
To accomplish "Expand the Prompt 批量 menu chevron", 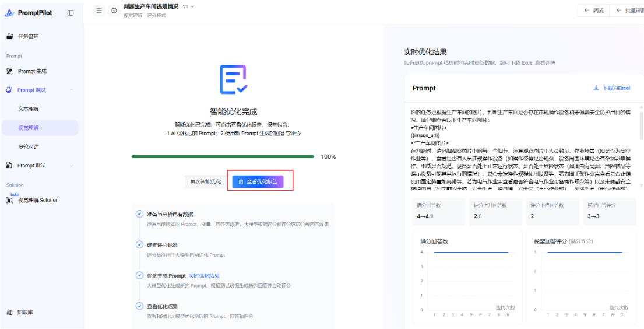I will 72,166.
